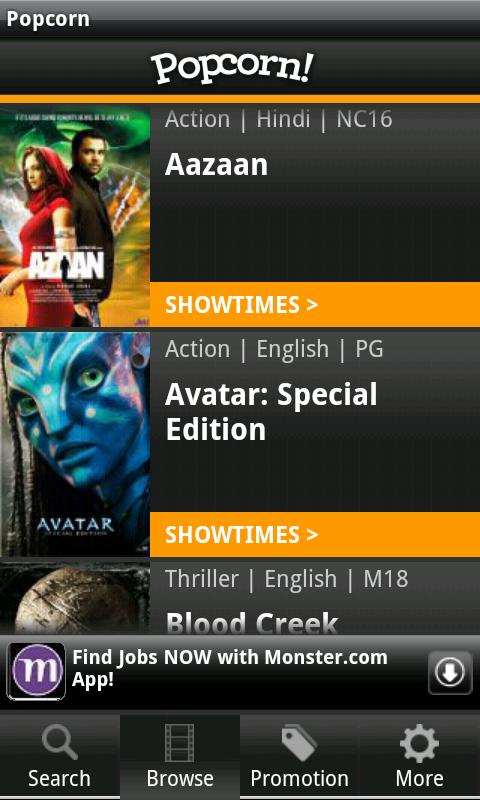Tap the Thriller | English | M18 info line

[x=287, y=579]
